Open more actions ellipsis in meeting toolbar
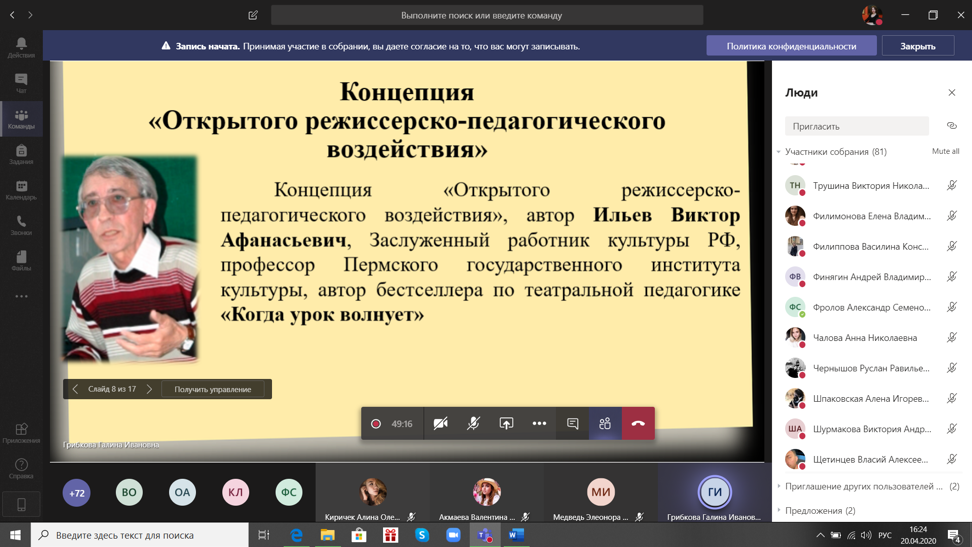Viewport: 972px width, 547px height. [539, 423]
